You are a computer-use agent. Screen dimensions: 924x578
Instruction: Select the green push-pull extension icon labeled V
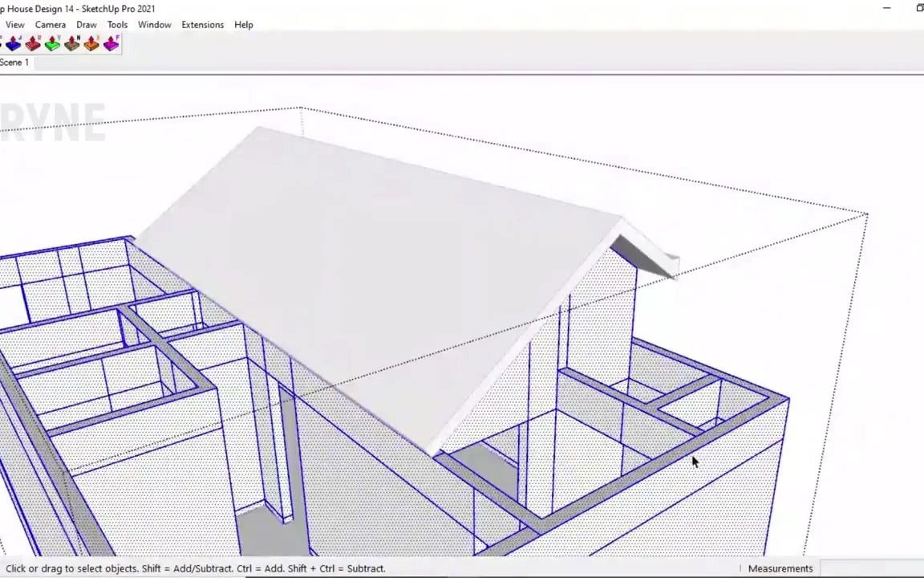click(x=51, y=45)
